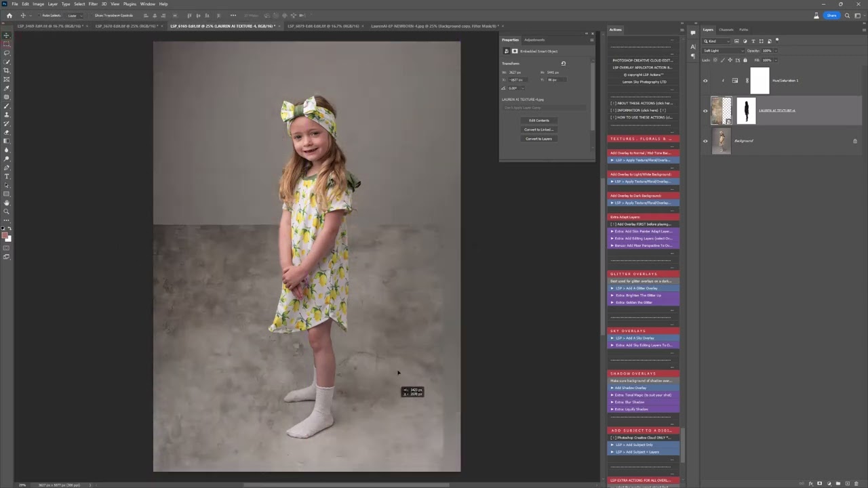The image size is (868, 488).
Task: Lock transparent pixels on layer
Action: (x=715, y=60)
